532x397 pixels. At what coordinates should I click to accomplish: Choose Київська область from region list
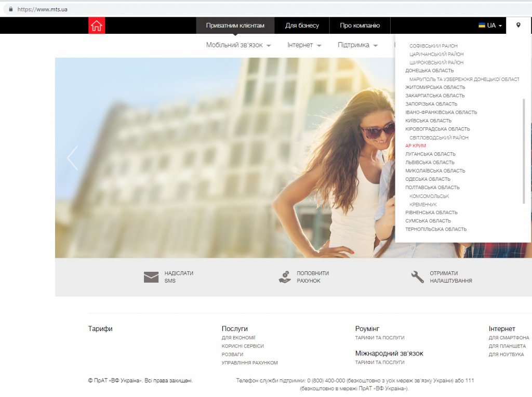pos(428,121)
